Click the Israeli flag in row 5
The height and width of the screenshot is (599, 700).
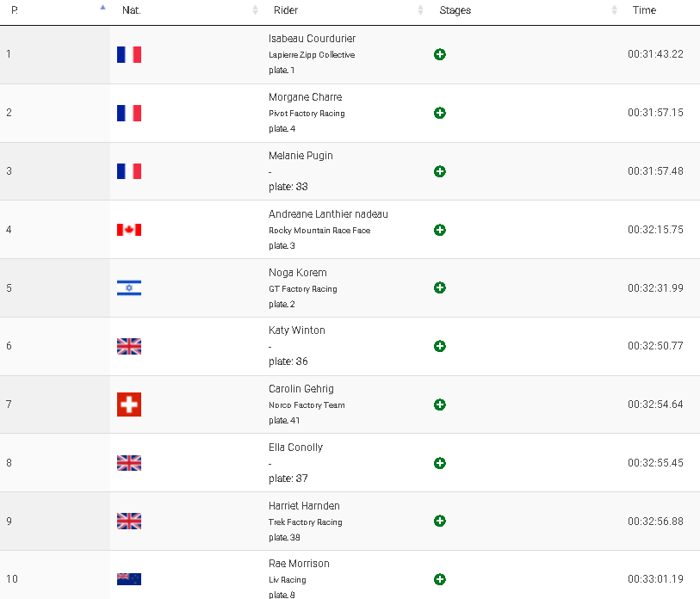point(129,288)
